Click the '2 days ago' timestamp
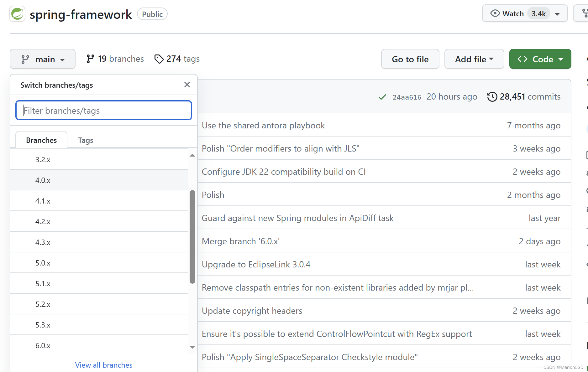 tap(539, 241)
